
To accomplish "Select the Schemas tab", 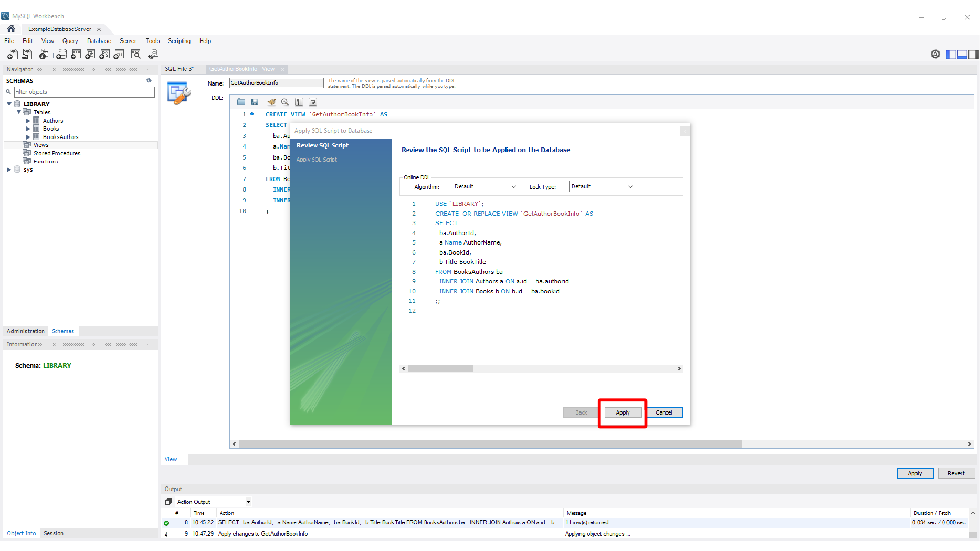I will [63, 331].
